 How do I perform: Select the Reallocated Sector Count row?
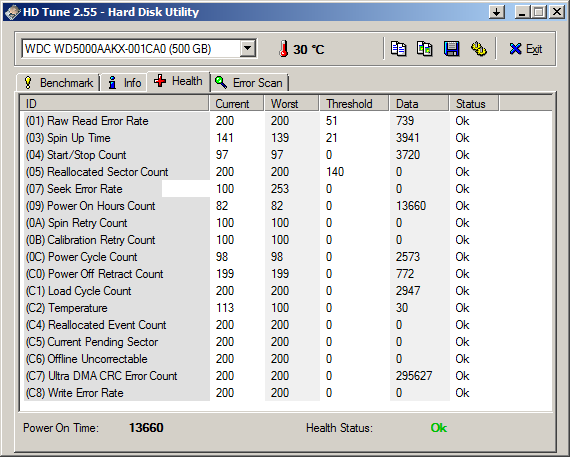pos(286,172)
